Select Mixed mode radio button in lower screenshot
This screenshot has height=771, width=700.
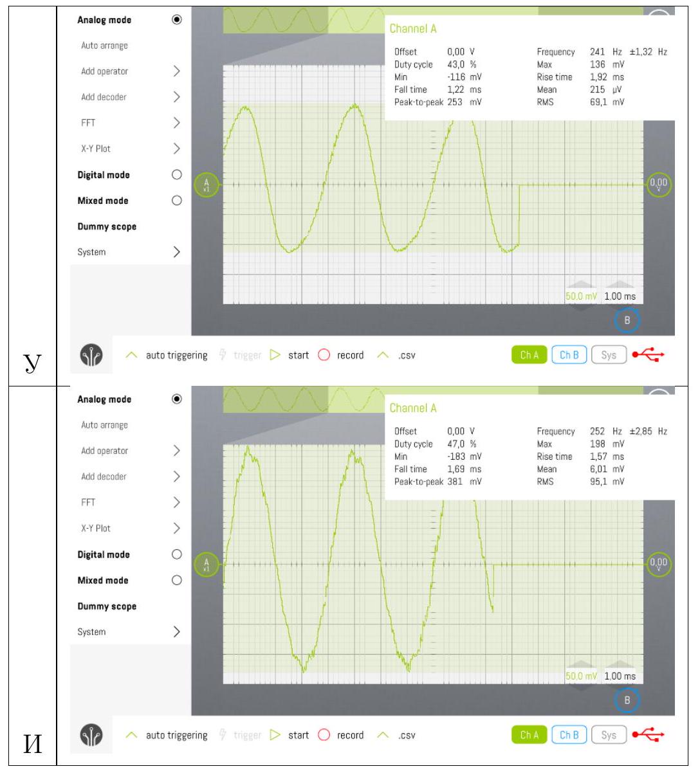click(x=176, y=580)
